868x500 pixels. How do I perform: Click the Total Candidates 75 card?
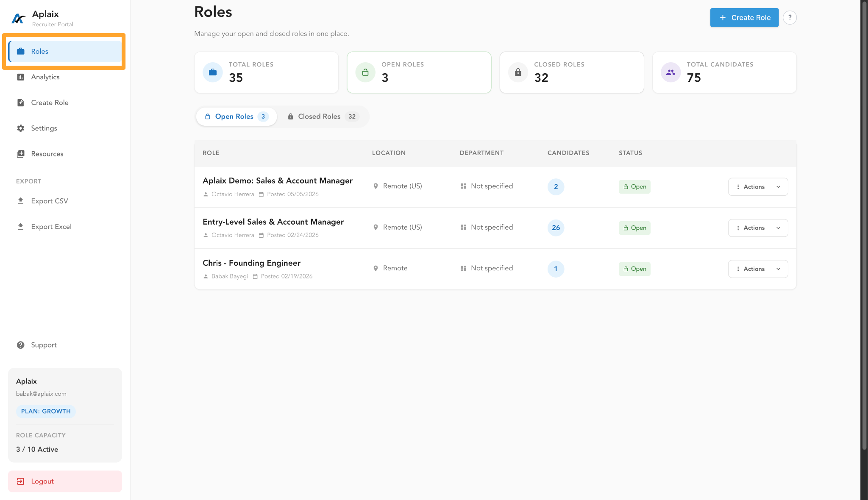coord(724,72)
